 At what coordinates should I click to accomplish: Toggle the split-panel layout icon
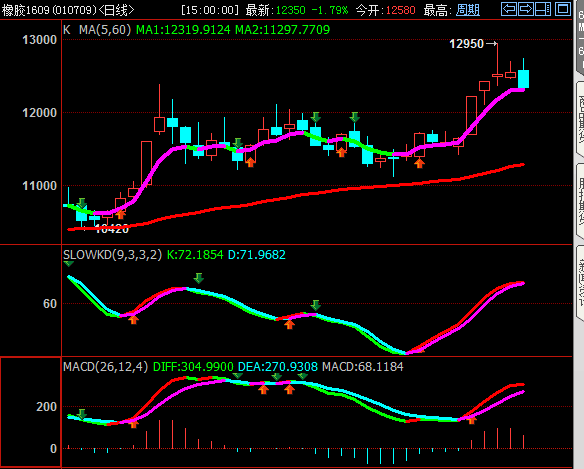(543, 9)
